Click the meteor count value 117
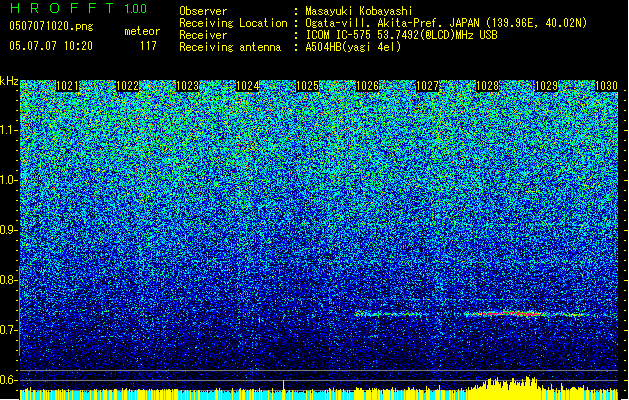This screenshot has width=629, height=400. click(x=148, y=46)
